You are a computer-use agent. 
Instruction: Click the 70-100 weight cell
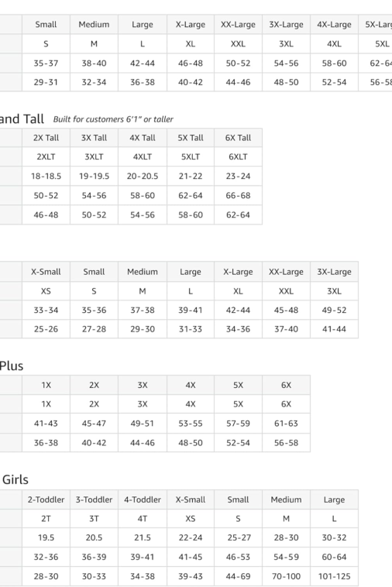(x=286, y=576)
